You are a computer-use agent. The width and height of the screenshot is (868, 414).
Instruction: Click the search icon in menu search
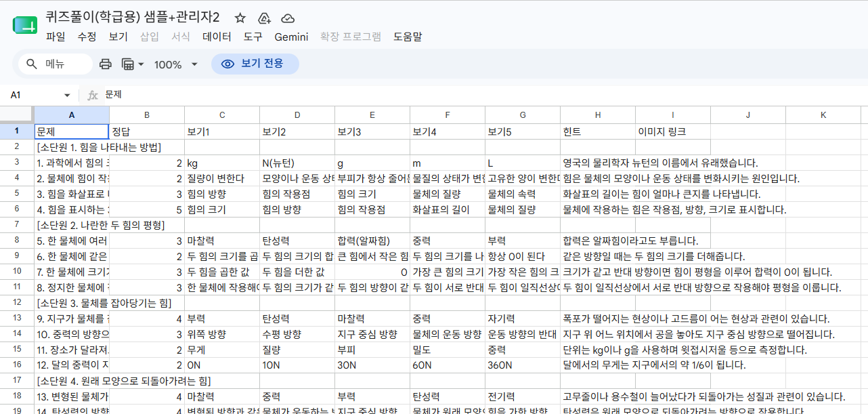pos(32,64)
